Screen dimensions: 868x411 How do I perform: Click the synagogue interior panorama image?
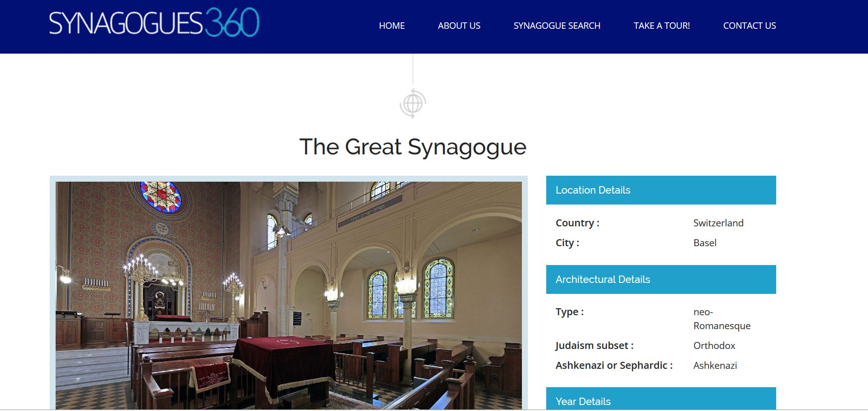[x=289, y=295]
